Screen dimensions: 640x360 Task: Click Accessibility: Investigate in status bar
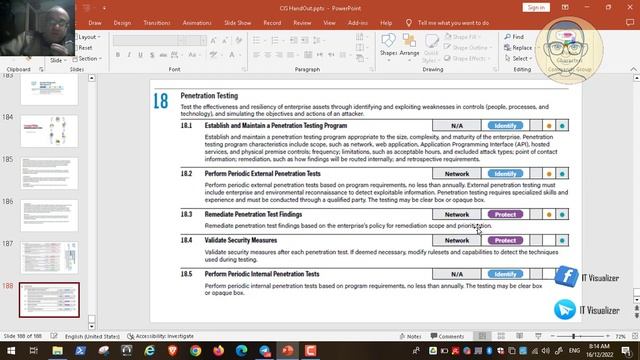[160, 336]
